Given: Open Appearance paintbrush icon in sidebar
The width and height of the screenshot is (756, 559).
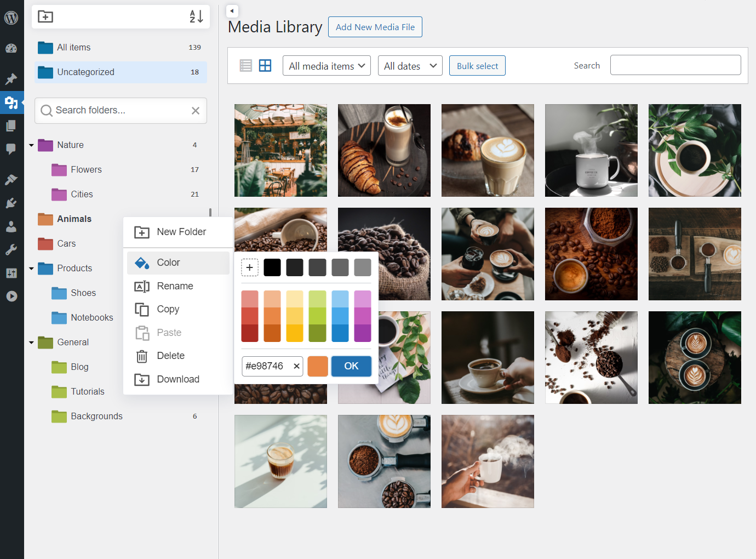Looking at the screenshot, I should point(12,180).
